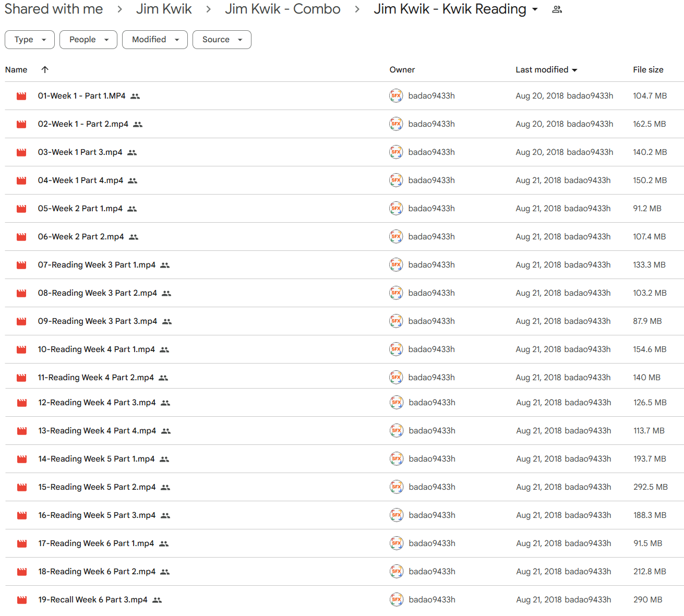Click the shared people icon next to 07-Reading Week 3 Part 1.mp4
Image resolution: width=684 pixels, height=616 pixels.
[x=165, y=265]
